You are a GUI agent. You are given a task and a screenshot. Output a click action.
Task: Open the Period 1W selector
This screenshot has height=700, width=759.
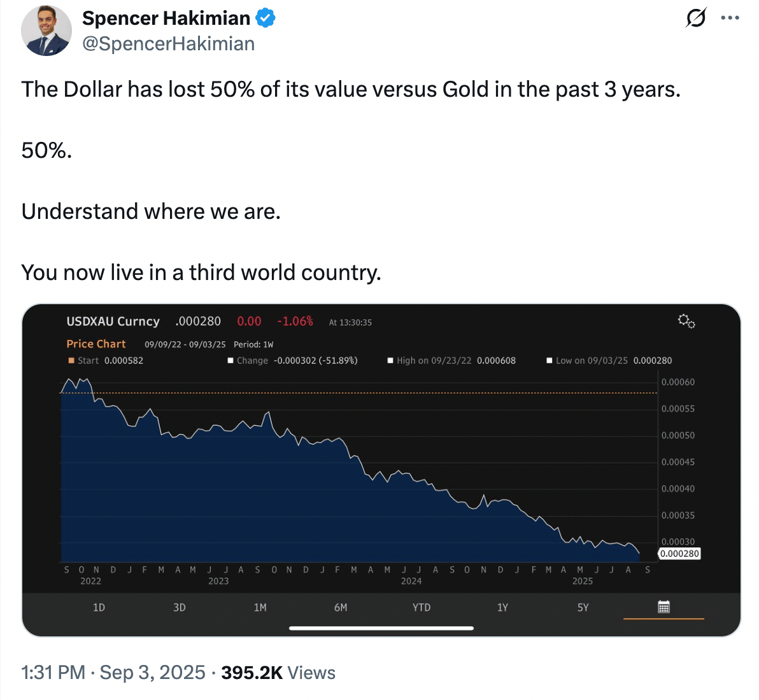click(x=253, y=344)
